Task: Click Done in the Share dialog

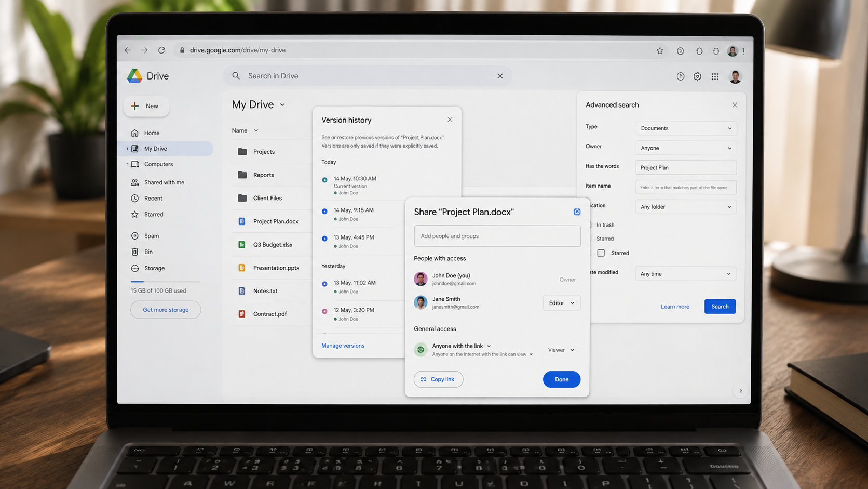Action: tap(562, 379)
